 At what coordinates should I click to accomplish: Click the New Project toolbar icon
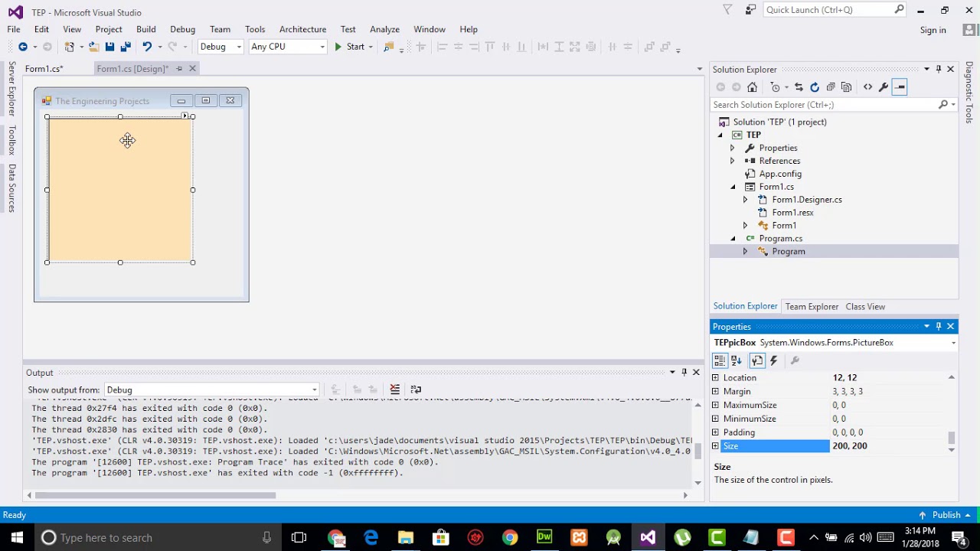(69, 47)
